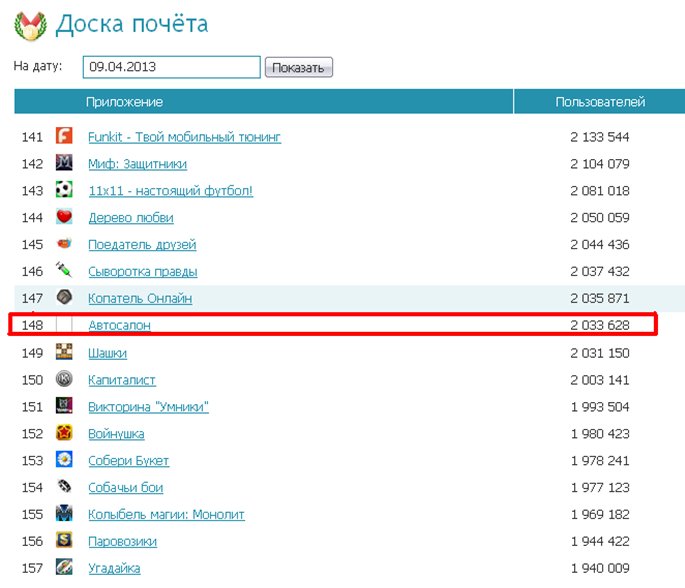Viewport: 685px width, 588px height.
Task: Open the Собачьи бои link
Action: (x=126, y=488)
